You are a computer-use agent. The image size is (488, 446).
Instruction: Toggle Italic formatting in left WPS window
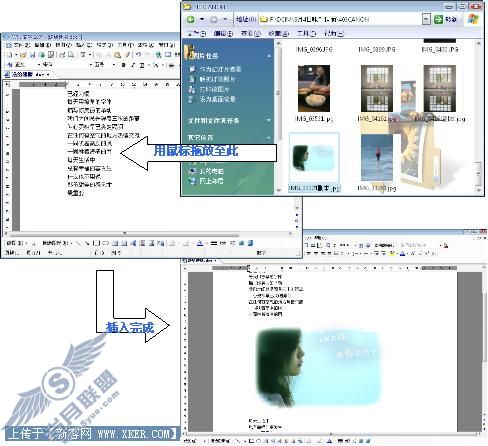tap(133, 65)
